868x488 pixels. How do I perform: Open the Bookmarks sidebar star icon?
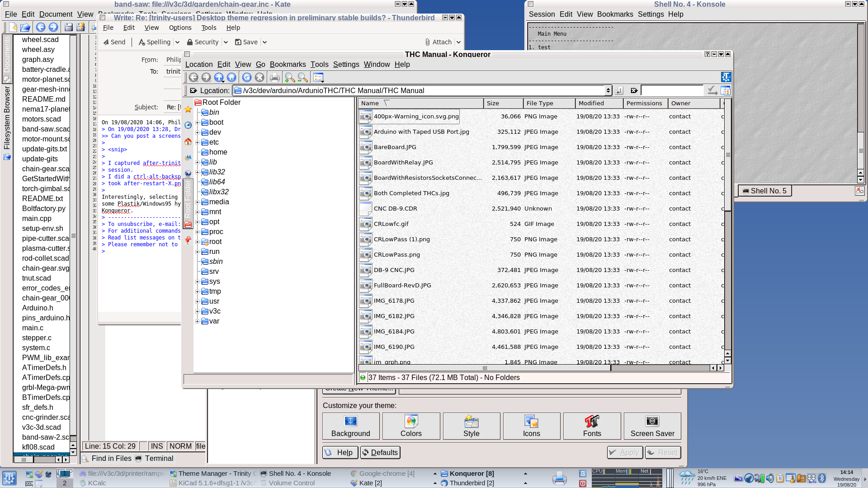[188, 109]
